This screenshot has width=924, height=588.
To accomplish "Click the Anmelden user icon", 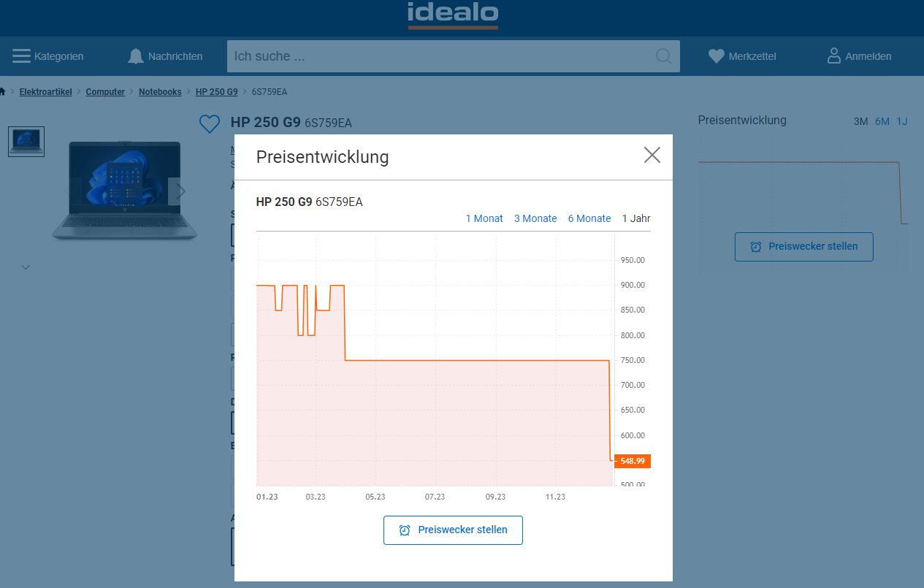I will coord(833,56).
